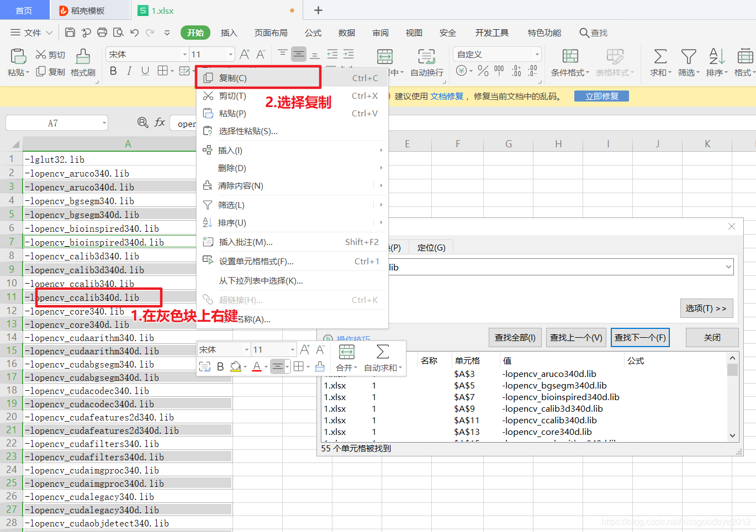The width and height of the screenshot is (756, 532).
Task: Undo the last action
Action: pos(134,33)
